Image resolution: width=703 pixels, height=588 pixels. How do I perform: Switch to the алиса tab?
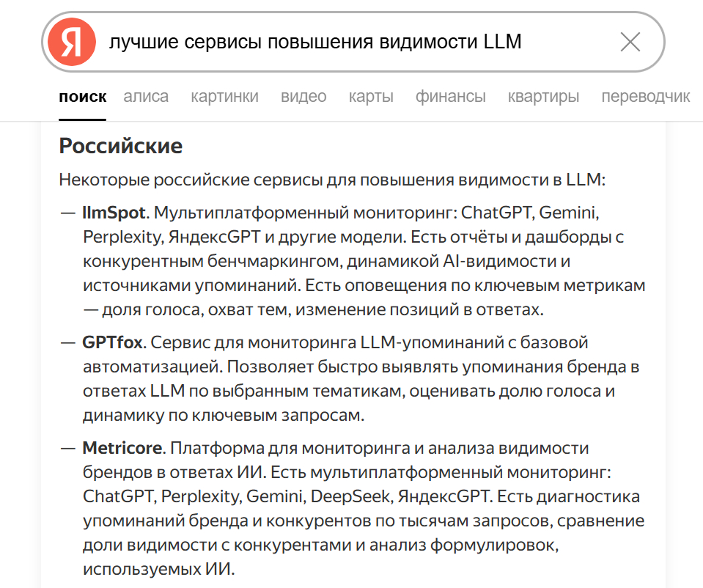point(146,97)
